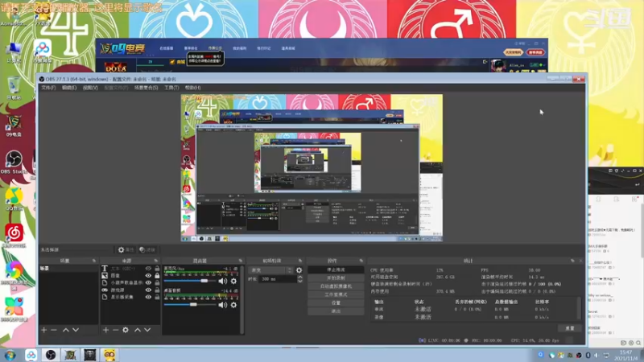Open the 视图(V) menu

point(90,88)
